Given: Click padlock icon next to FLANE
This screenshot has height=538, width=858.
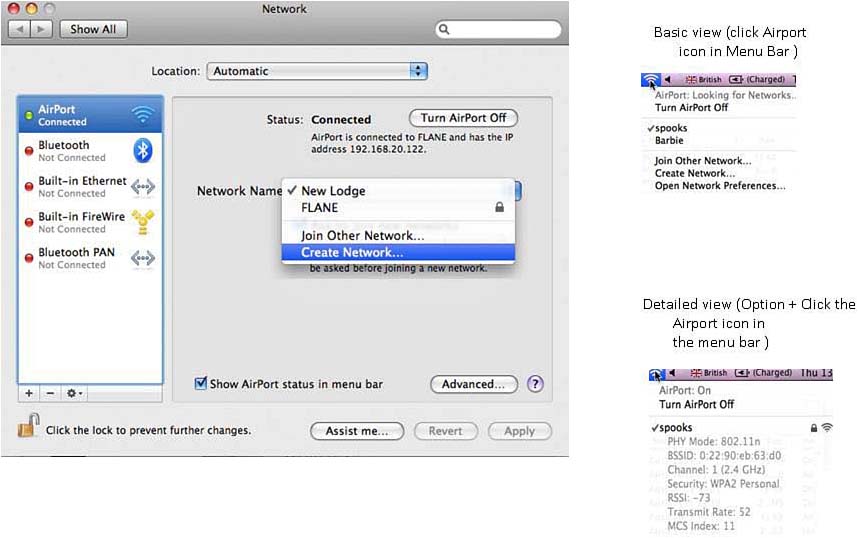Looking at the screenshot, I should [499, 207].
